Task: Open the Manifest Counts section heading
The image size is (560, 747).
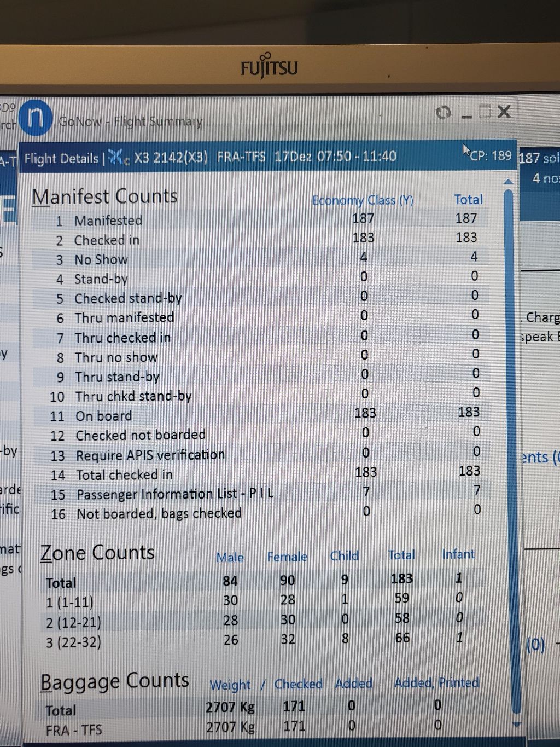Action: coord(104,196)
